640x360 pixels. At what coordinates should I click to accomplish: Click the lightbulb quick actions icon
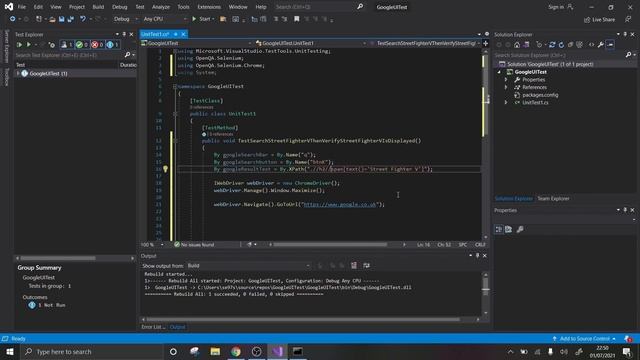165,169
